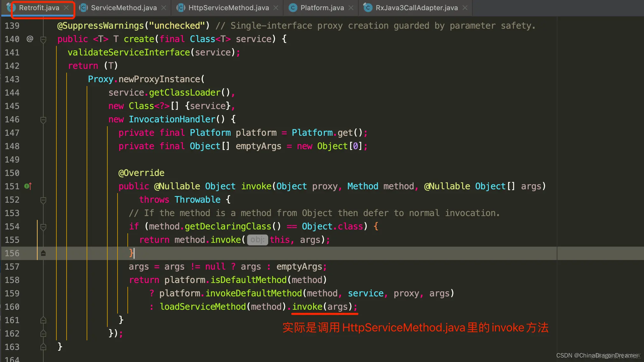Click the class icon on the ServiceMethod.java tab
This screenshot has height=362, width=644.
83,8
